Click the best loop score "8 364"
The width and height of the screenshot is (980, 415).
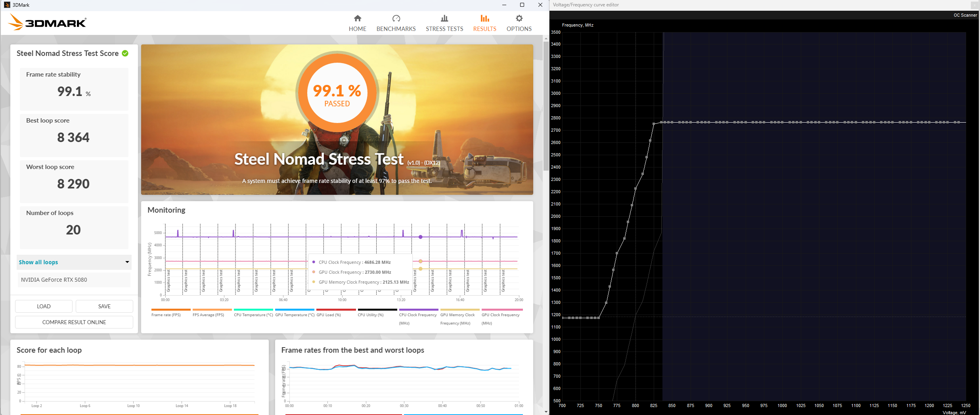tap(74, 138)
